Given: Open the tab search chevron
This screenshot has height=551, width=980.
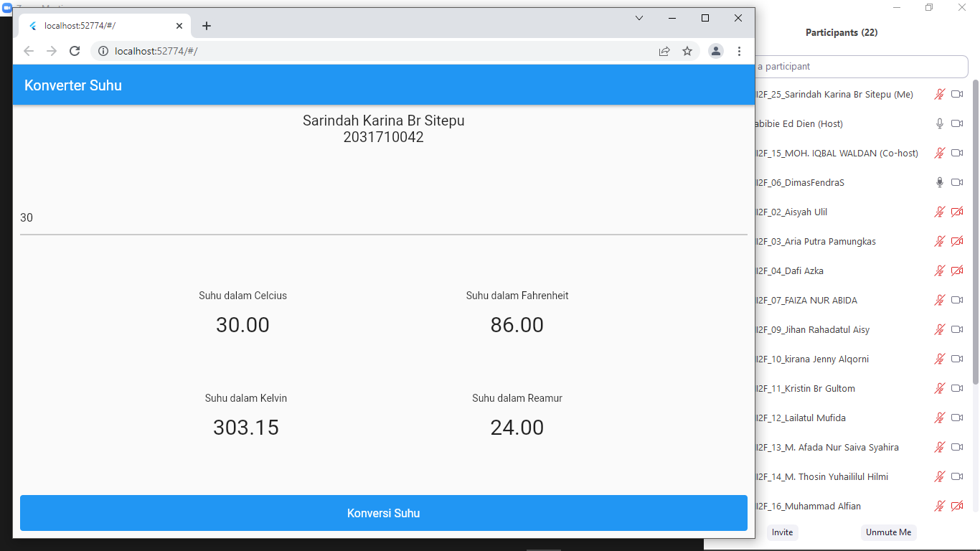Looking at the screenshot, I should (639, 18).
